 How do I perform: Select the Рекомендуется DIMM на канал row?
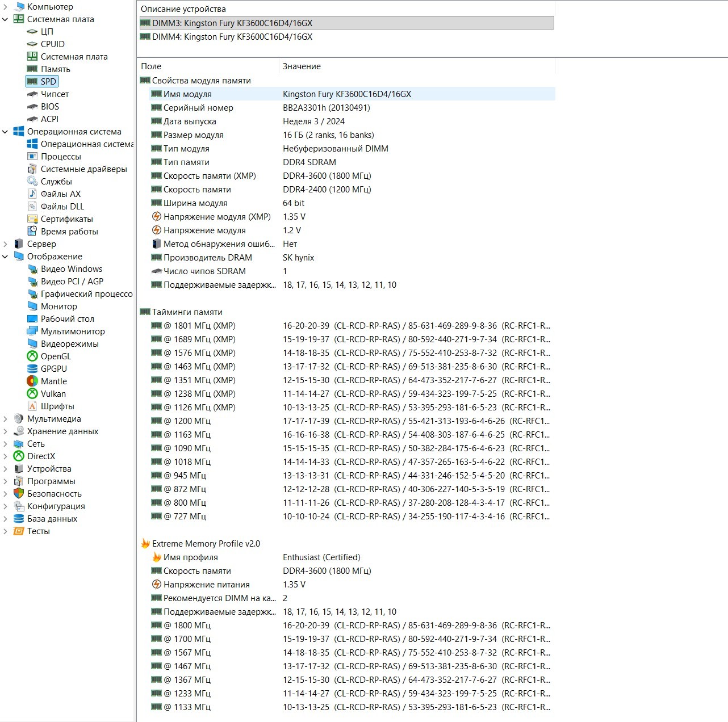coord(352,598)
